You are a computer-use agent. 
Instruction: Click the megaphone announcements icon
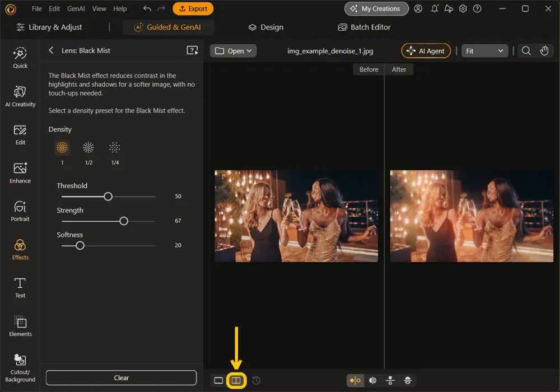pyautogui.click(x=449, y=8)
